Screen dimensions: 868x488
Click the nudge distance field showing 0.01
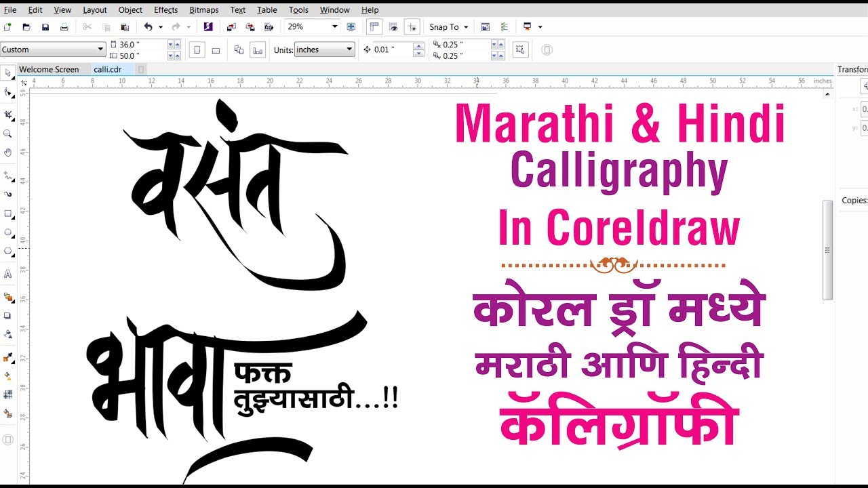click(393, 49)
